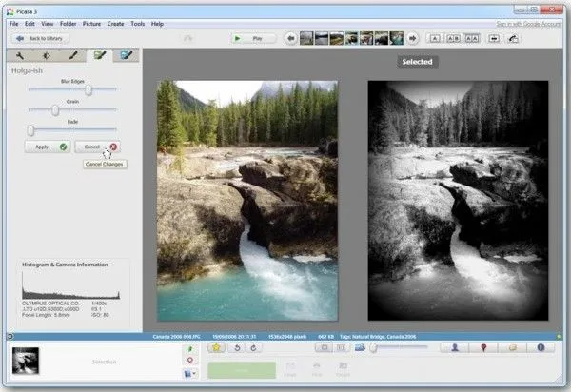Open the Add to album dropdown
Viewport: 571px width, 392px height.
point(190,373)
